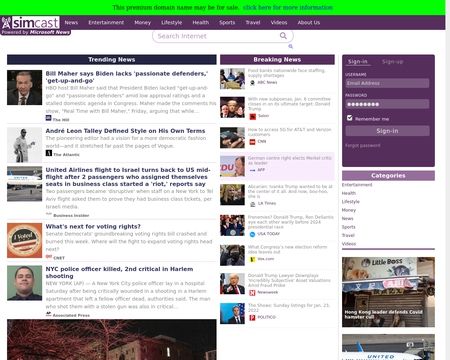Switch to the Sign-in tab
Image resolution: width=450 pixels, height=360 pixels.
point(358,62)
